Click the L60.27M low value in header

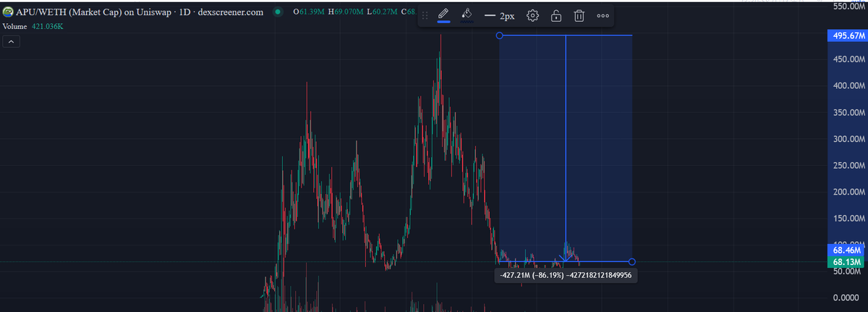tap(381, 12)
